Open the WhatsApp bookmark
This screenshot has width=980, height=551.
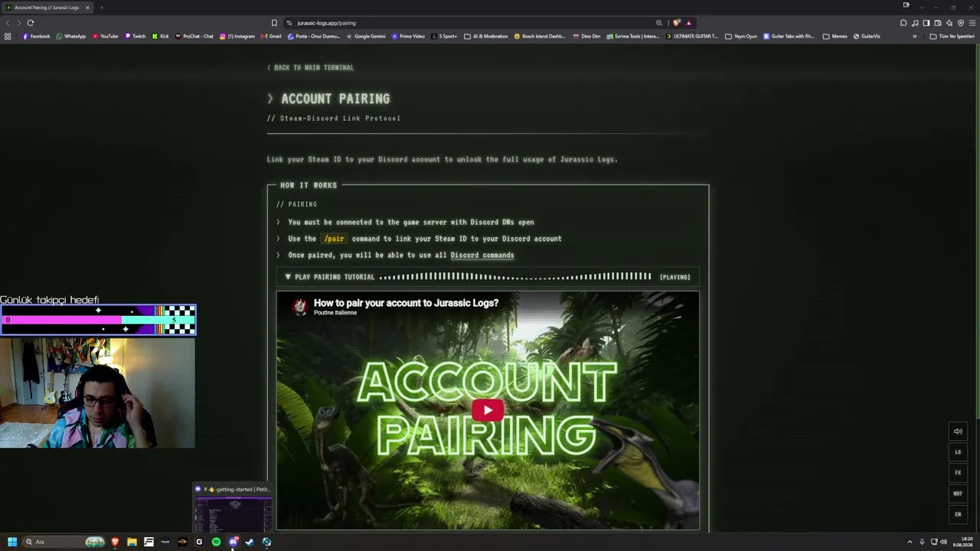click(x=70, y=36)
